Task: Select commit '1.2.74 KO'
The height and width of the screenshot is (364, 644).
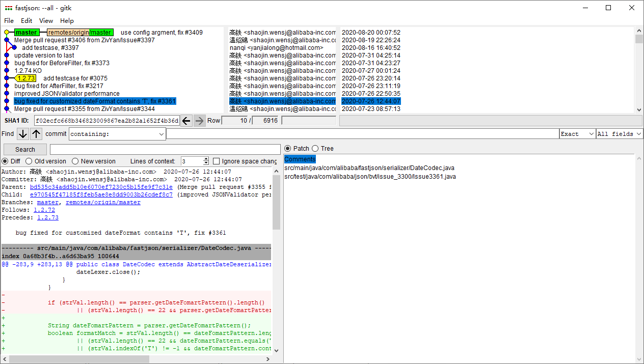Action: [28, 71]
